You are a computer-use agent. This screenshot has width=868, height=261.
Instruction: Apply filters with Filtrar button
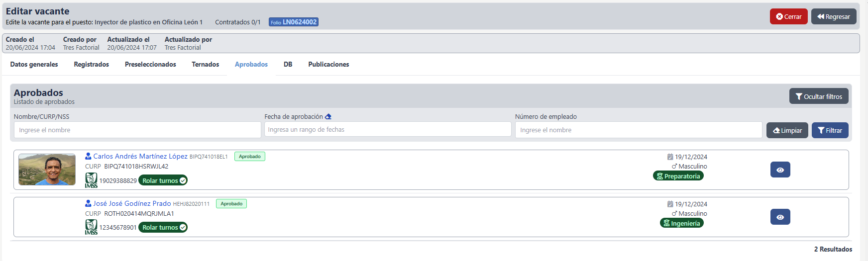[x=830, y=130]
